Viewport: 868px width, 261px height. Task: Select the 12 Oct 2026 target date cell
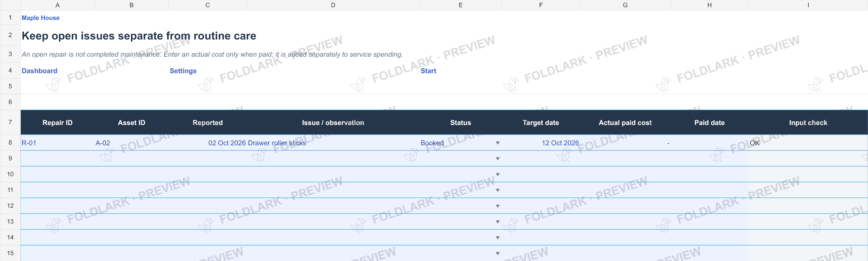pyautogui.click(x=541, y=143)
